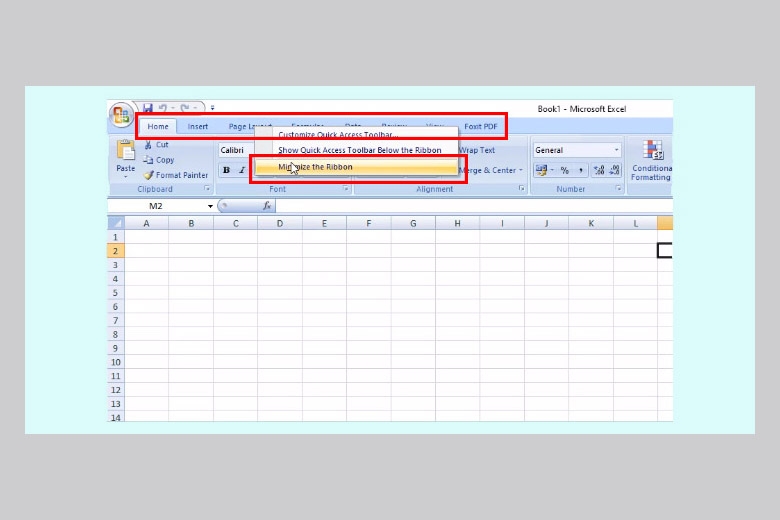
Task: Open the Office Button menu
Action: click(x=121, y=115)
